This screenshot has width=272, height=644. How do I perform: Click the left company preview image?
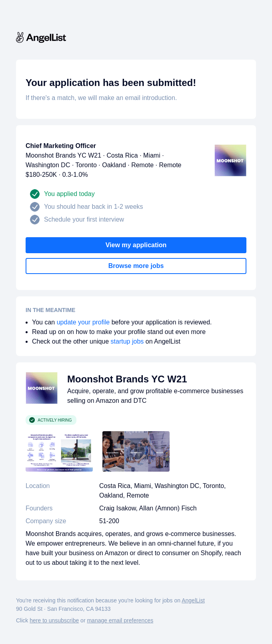59,451
